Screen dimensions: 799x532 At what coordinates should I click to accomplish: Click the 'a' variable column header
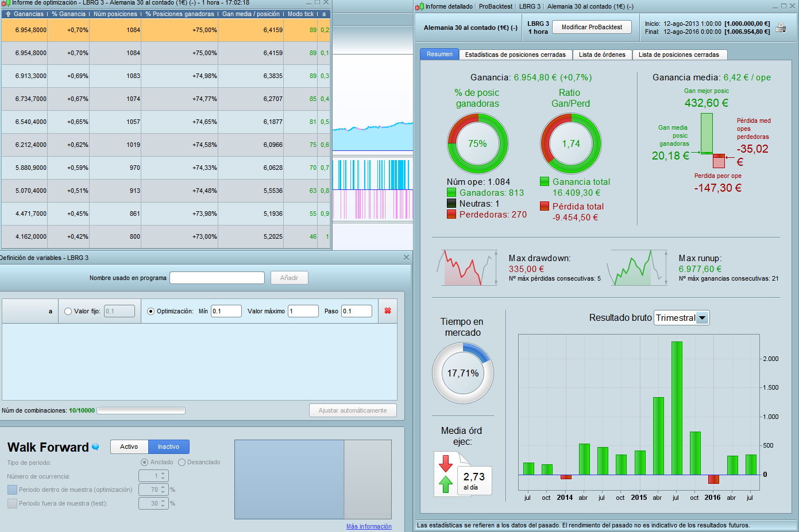click(324, 14)
